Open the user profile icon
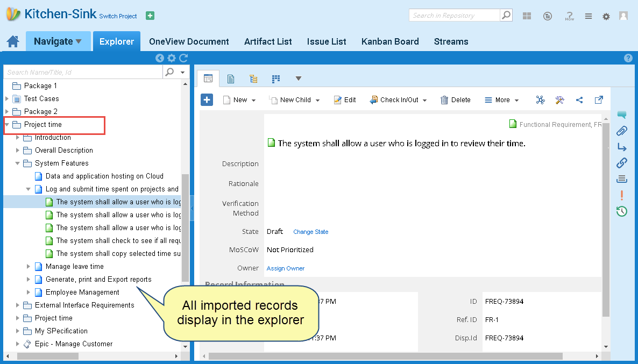 pos(623,16)
